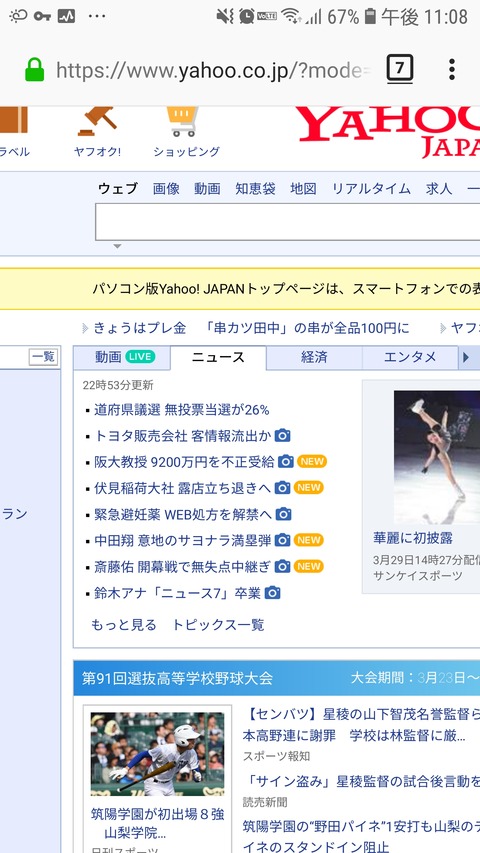Tap the battery icon in status bar
Image resolution: width=480 pixels, height=853 pixels.
tap(370, 16)
